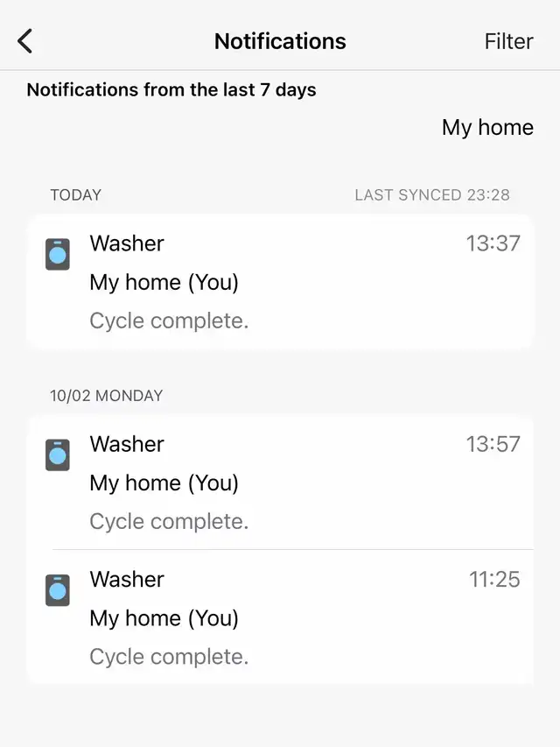Tap the 13:37 timestamp
The height and width of the screenshot is (747, 560).
493,243
